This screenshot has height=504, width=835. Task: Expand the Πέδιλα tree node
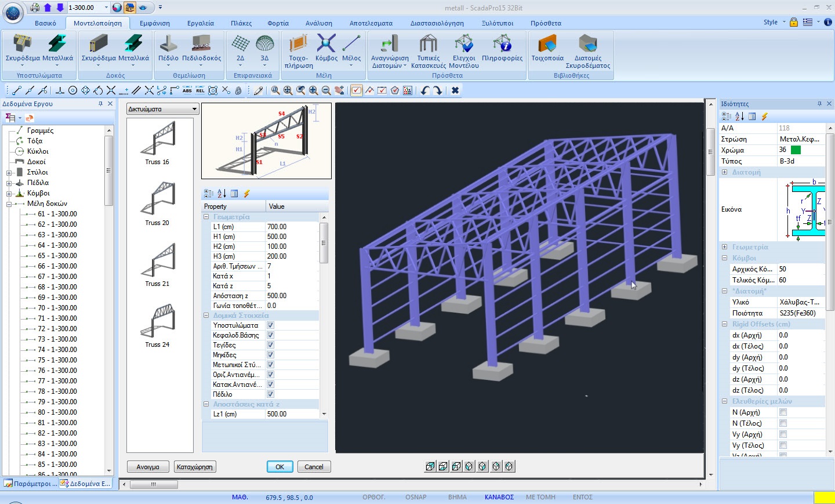point(9,183)
